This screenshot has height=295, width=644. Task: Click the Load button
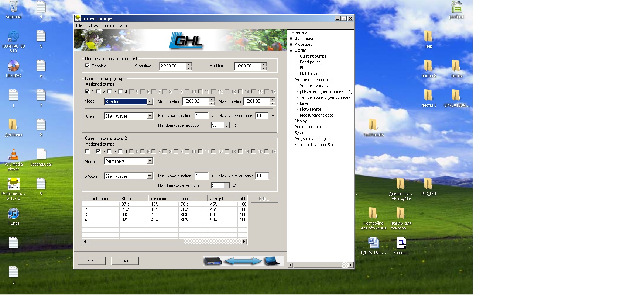pyautogui.click(x=125, y=261)
